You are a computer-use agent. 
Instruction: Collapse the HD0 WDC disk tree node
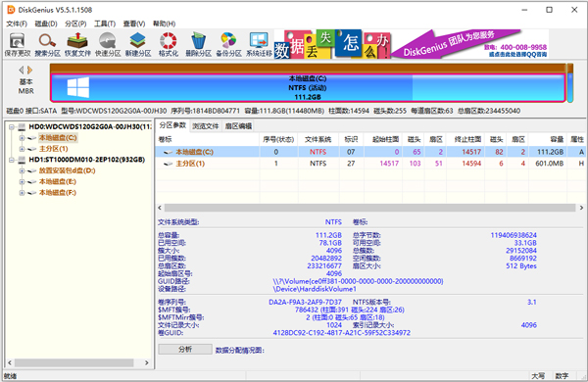(12, 127)
